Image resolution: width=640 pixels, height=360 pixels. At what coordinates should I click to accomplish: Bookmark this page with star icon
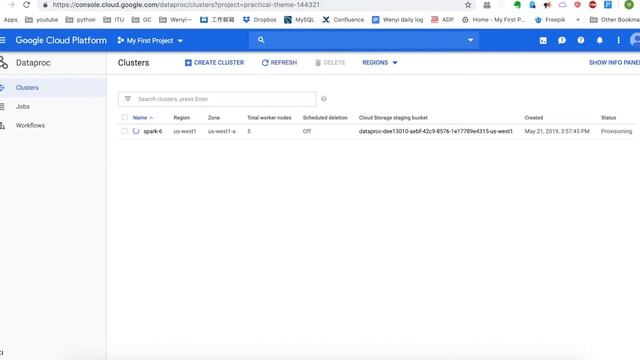click(x=468, y=5)
